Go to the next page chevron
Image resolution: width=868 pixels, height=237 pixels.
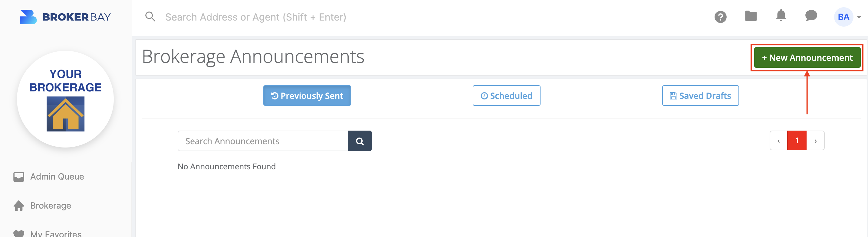point(815,141)
